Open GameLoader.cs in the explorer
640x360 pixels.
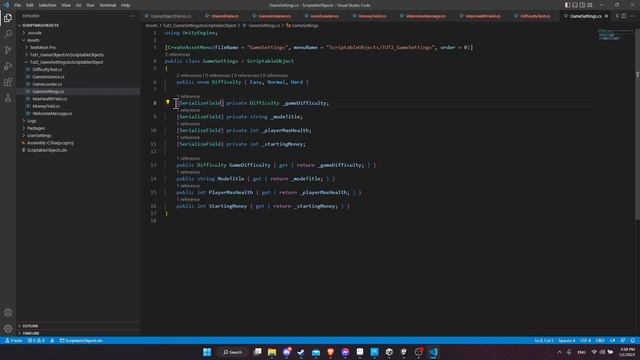click(x=47, y=84)
